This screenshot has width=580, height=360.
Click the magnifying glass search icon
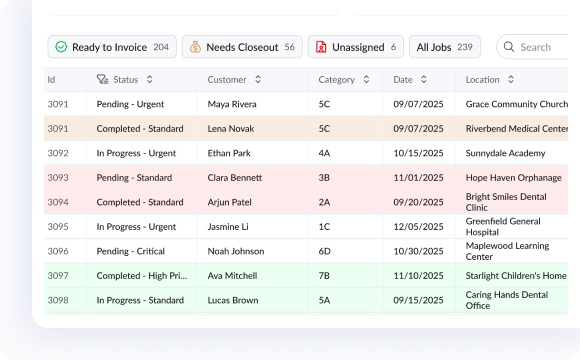pos(509,47)
